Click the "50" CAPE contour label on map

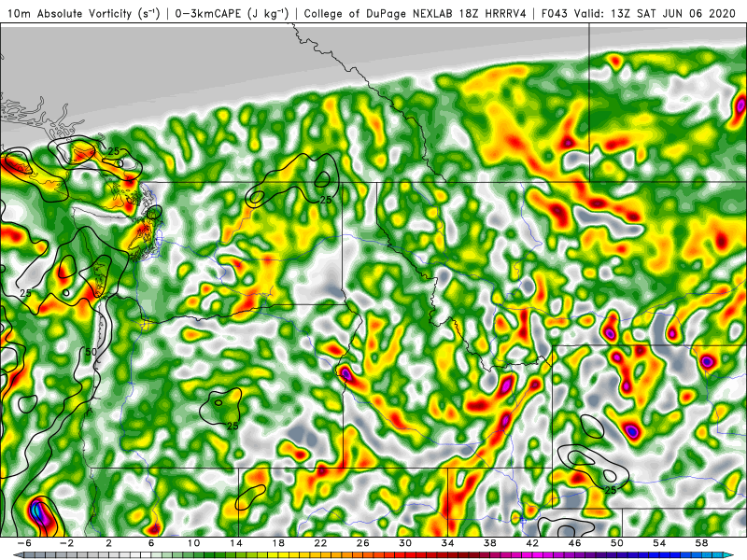(x=91, y=353)
